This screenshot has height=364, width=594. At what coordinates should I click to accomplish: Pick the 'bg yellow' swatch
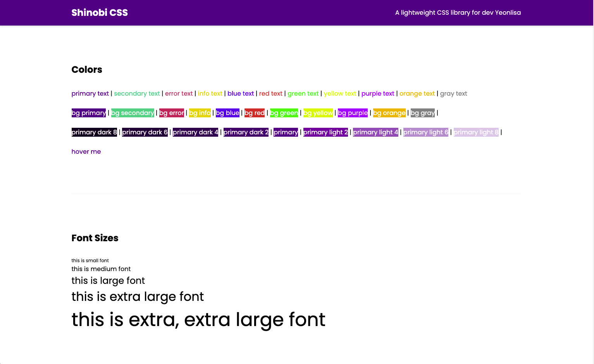tap(318, 113)
